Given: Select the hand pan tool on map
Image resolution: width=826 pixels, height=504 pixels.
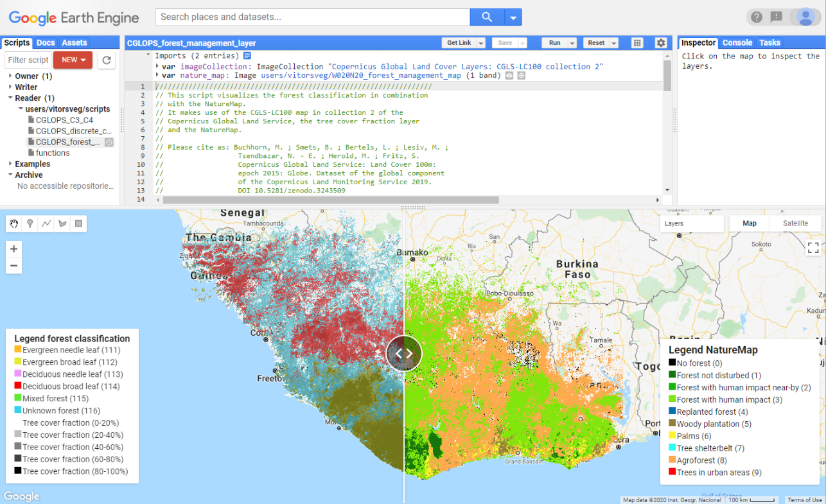Looking at the screenshot, I should [x=14, y=223].
